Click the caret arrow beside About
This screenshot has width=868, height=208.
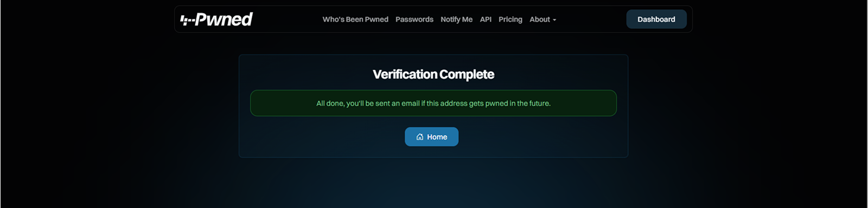point(554,20)
